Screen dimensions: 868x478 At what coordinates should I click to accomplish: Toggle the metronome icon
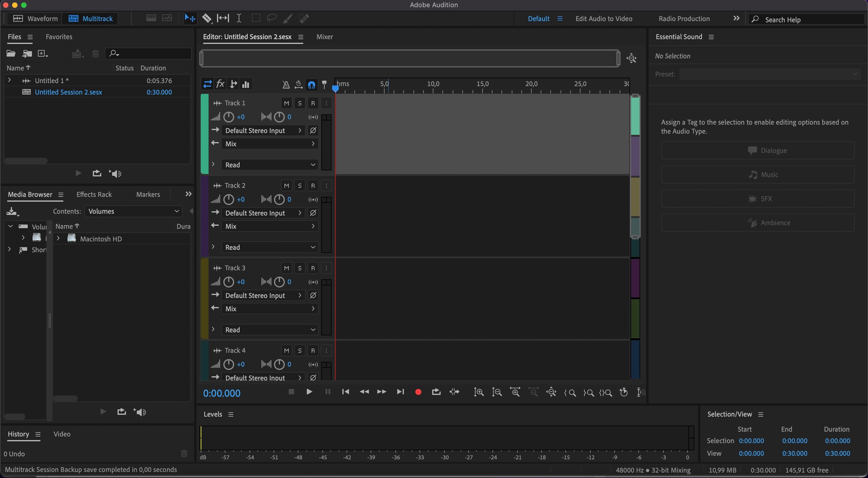tap(286, 85)
